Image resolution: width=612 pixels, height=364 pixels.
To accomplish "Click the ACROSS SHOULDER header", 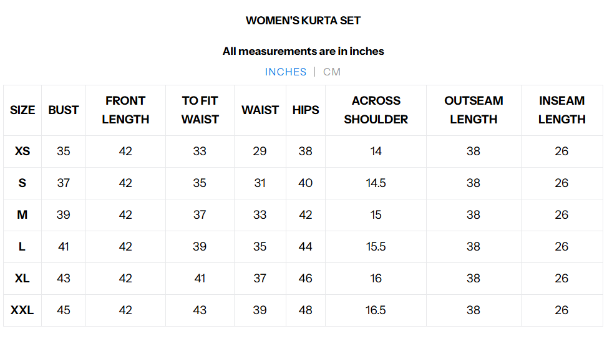I will (x=376, y=110).
